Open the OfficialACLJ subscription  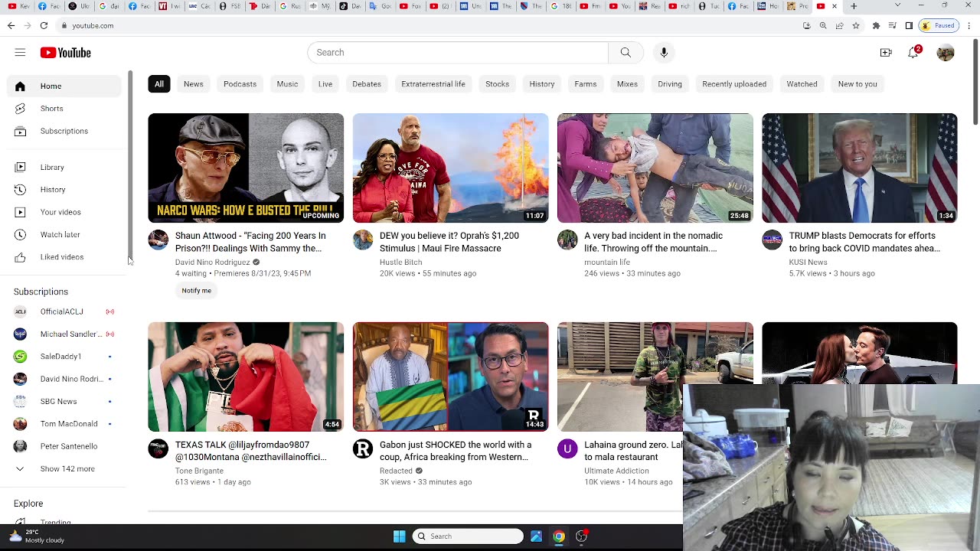(64, 311)
